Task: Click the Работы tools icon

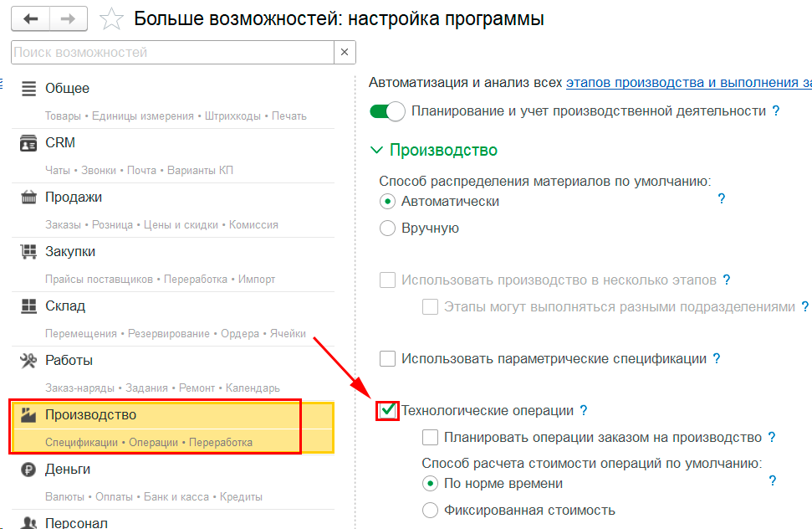Action: pos(28,361)
